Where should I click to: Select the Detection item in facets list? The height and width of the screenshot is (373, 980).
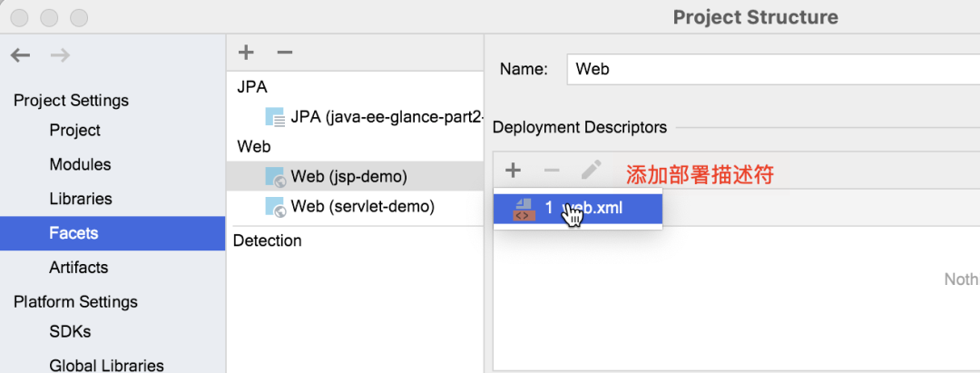[x=268, y=240]
